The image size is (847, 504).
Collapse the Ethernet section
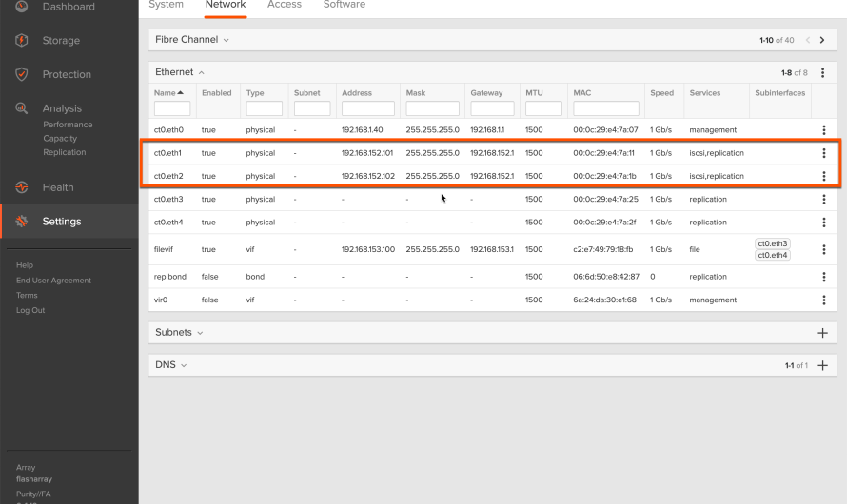coord(180,72)
